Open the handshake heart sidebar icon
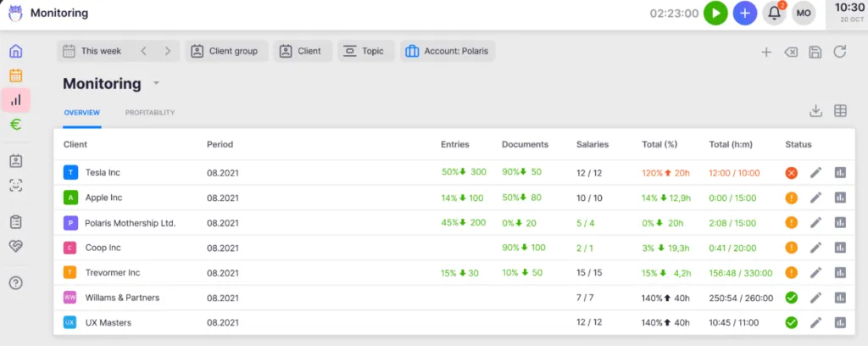Viewport: 868px width, 346px height. point(16,246)
